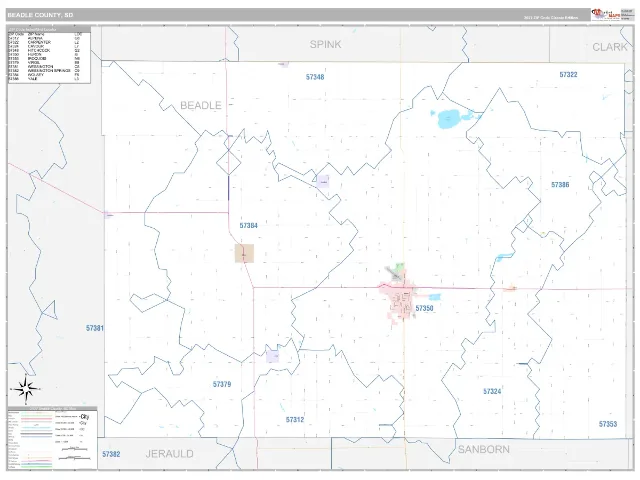Click the distance scale bar in legend
The width and height of the screenshot is (640, 480).
pos(74,449)
